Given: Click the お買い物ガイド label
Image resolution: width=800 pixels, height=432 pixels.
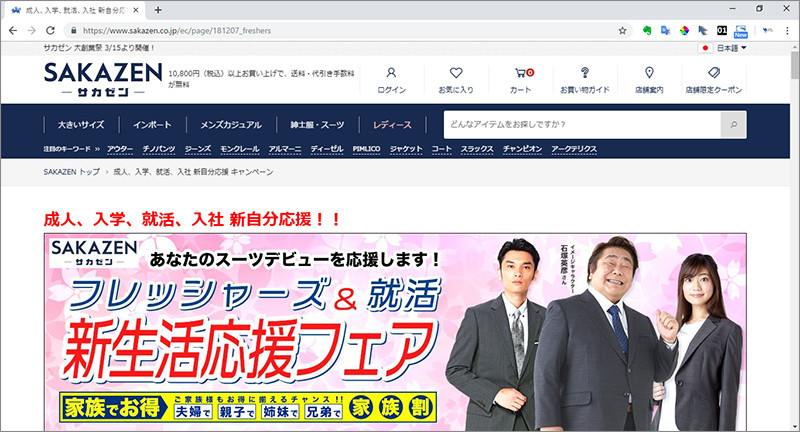Looking at the screenshot, I should point(585,90).
